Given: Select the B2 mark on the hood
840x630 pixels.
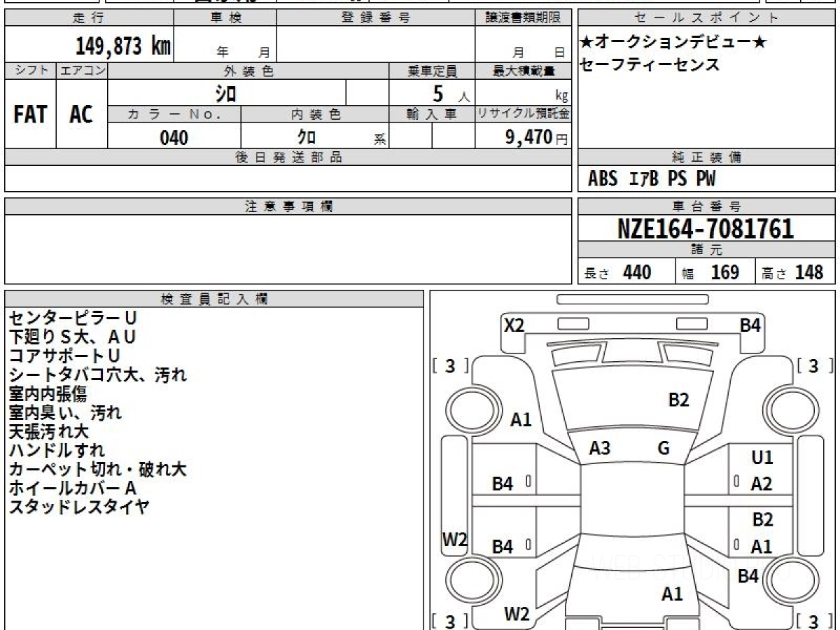Looking at the screenshot, I should click(x=678, y=400).
